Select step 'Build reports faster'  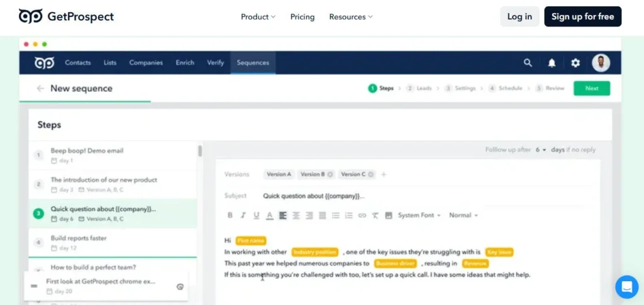click(113, 243)
